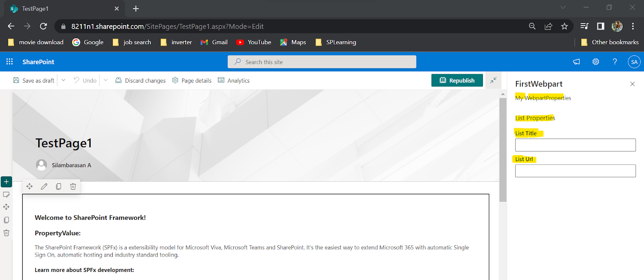Select the TestPage1 browser tab
The width and height of the screenshot is (644, 280).
point(64,9)
